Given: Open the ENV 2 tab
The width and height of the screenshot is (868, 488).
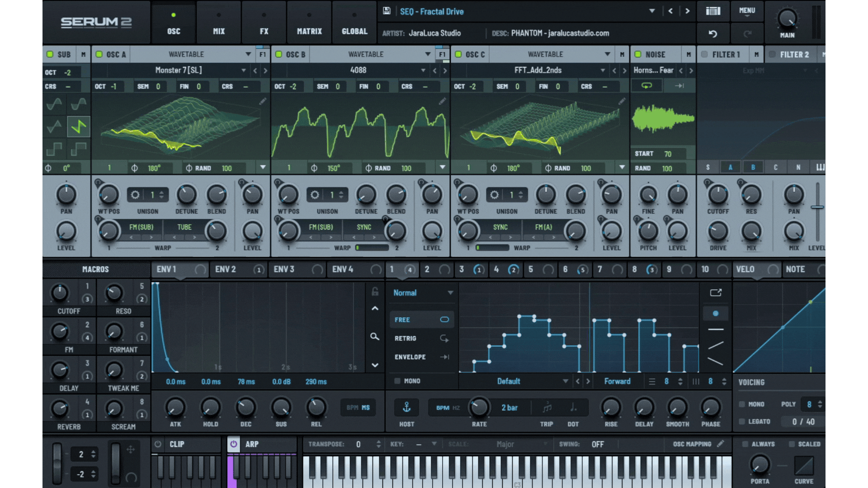Looking at the screenshot, I should tap(226, 269).
